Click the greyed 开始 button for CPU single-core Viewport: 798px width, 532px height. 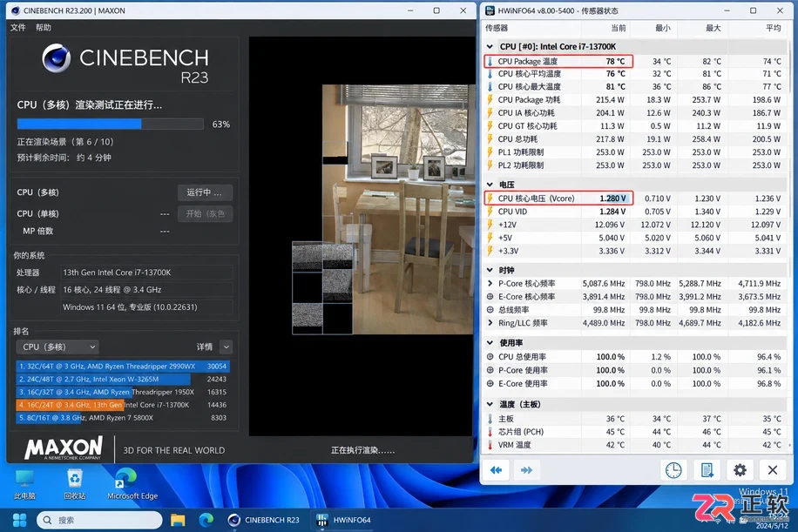[205, 213]
